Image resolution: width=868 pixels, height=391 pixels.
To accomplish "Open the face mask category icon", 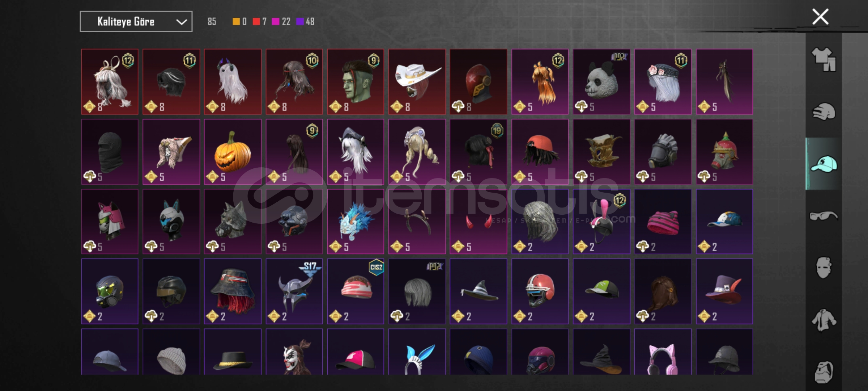I will pyautogui.click(x=824, y=268).
